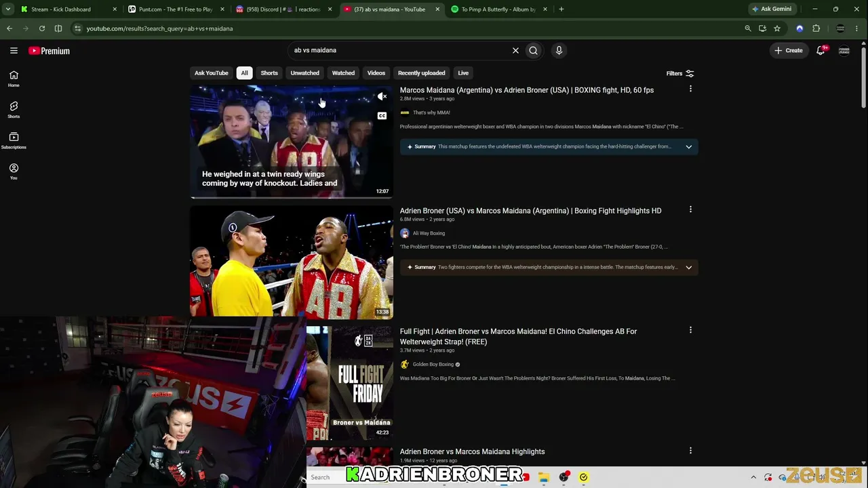Switch to the To Pimp A Butterfly tab
868x488 pixels.
(500, 9)
